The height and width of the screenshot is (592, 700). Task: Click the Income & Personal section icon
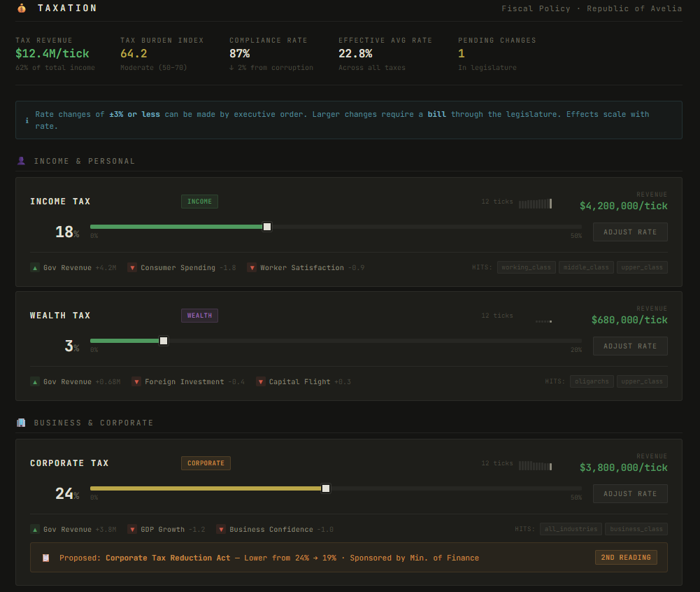click(21, 161)
